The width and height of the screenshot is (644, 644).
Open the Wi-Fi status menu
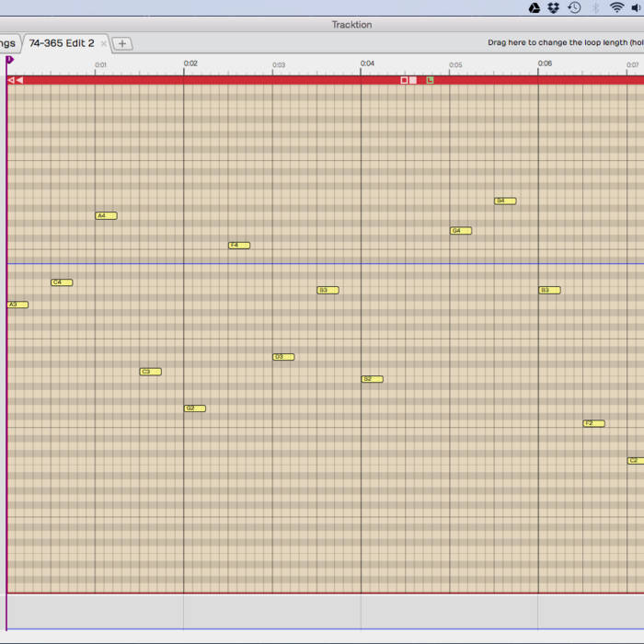616,8
